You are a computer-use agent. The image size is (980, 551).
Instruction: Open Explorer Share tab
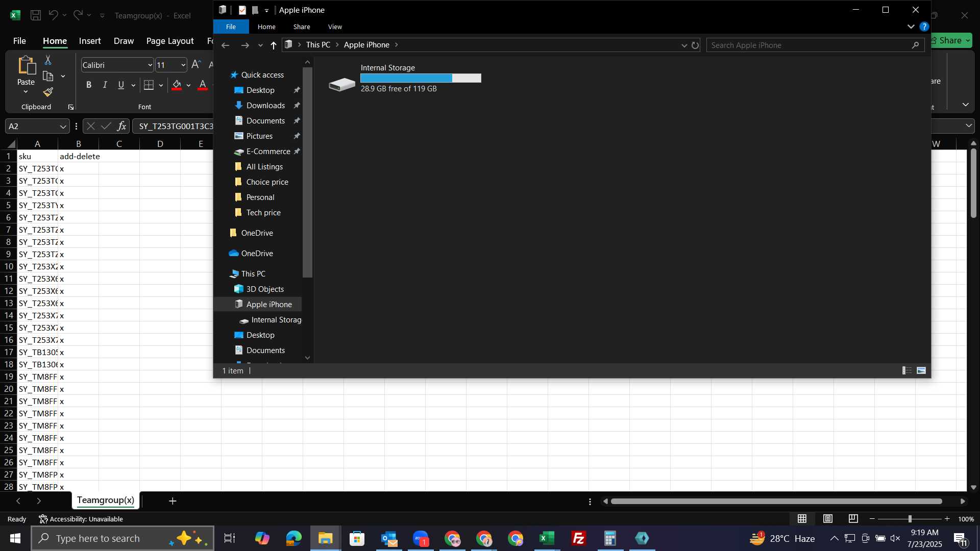(302, 27)
